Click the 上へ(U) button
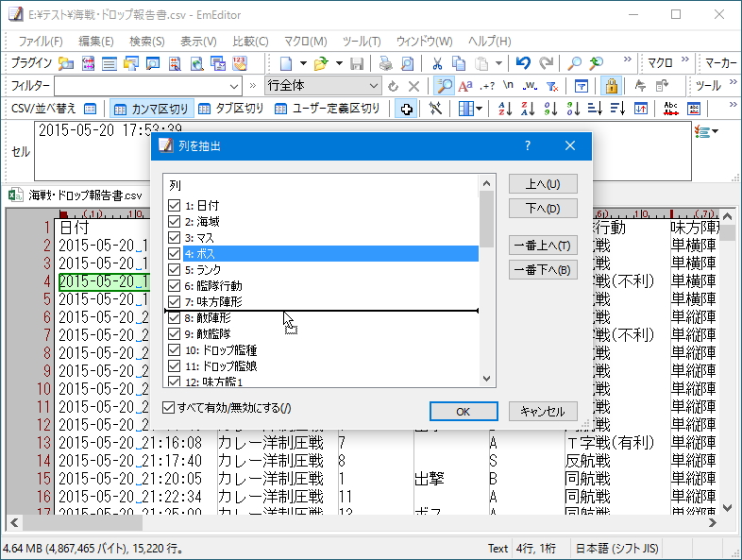The width and height of the screenshot is (742, 560). 543,183
